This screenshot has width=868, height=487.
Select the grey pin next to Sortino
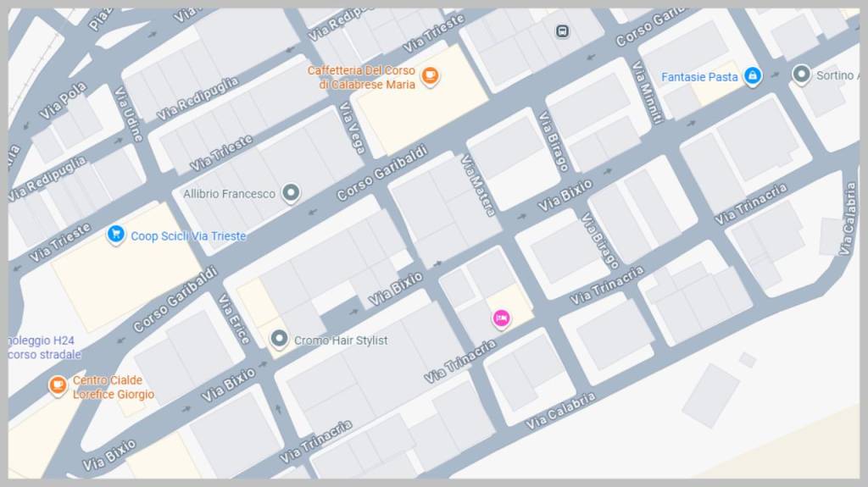[x=801, y=75]
